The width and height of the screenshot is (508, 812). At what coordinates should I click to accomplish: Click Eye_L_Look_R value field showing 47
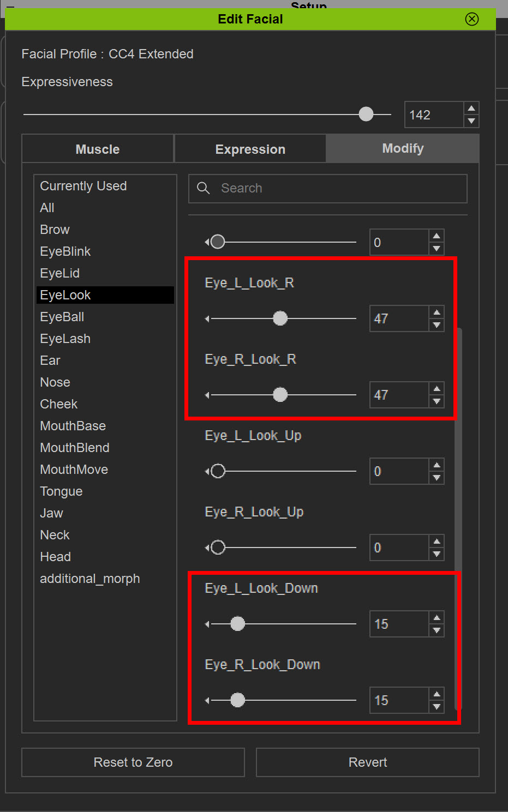coord(399,318)
